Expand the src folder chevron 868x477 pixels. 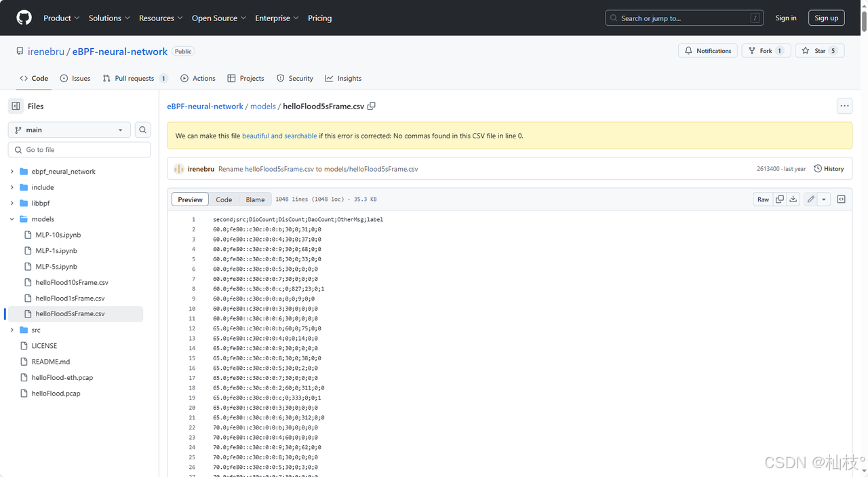pos(12,330)
